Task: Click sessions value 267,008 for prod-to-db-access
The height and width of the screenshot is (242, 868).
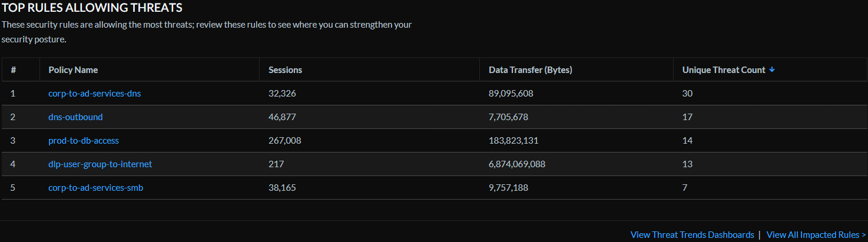Action: (284, 140)
